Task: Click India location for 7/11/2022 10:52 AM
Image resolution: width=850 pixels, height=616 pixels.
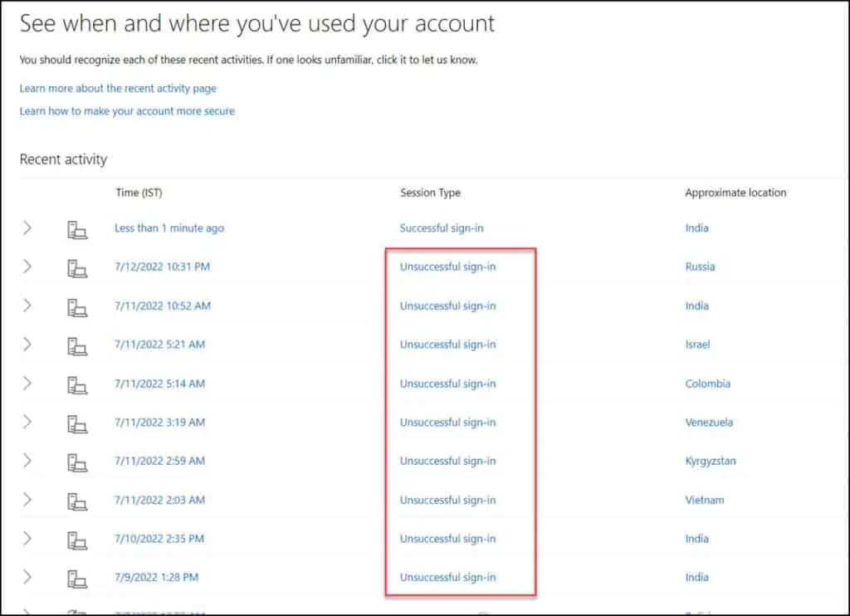Action: coord(696,306)
